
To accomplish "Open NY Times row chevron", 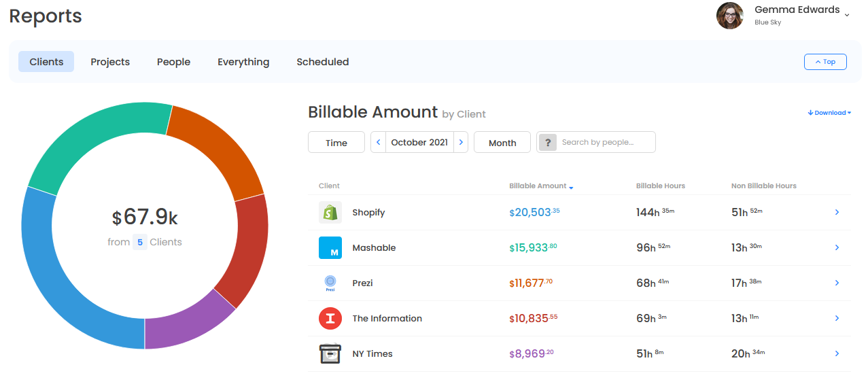I will coord(837,354).
